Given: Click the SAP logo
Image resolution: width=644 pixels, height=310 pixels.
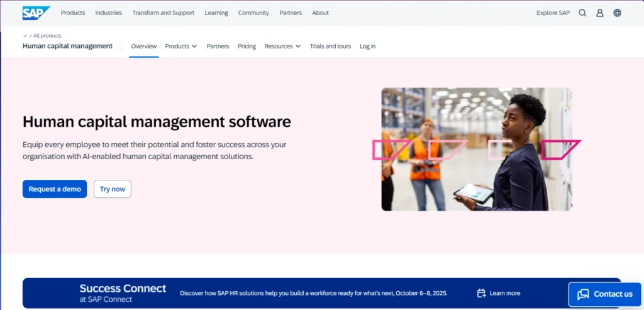Looking at the screenshot, I should click(x=36, y=13).
